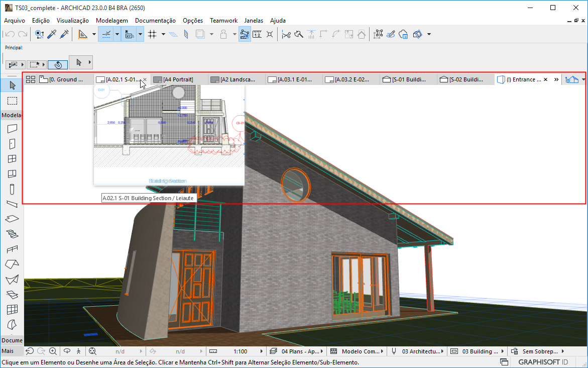
Task: Show hidden tabs with overflow chevron
Action: point(556,79)
